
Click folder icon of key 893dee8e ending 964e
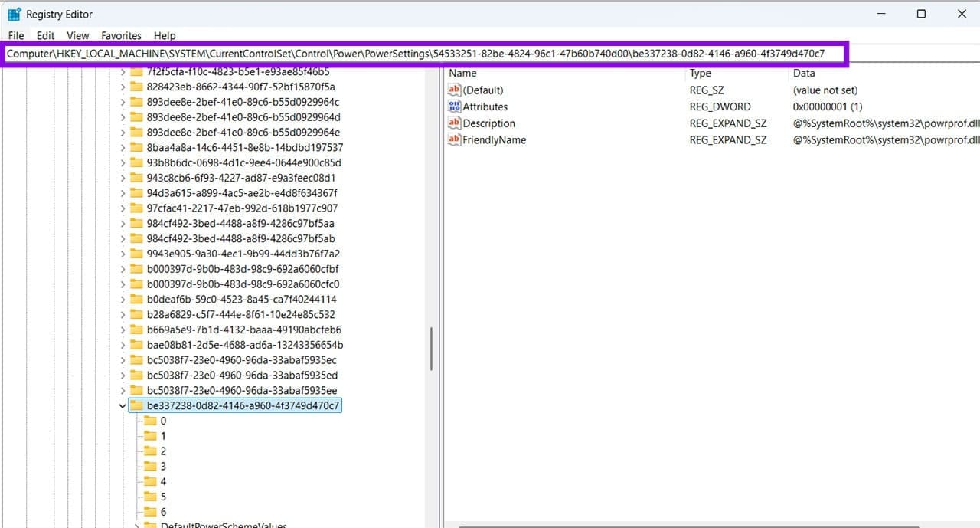136,132
